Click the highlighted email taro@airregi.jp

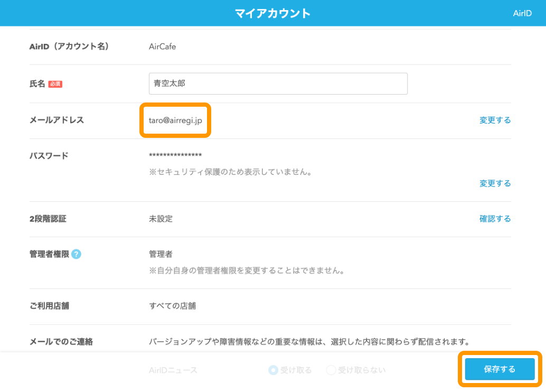174,120
